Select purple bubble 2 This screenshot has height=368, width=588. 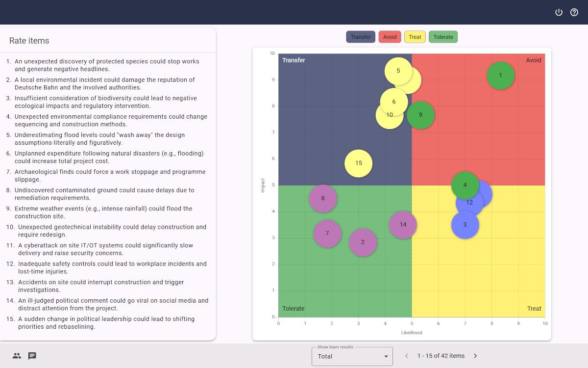(x=363, y=242)
